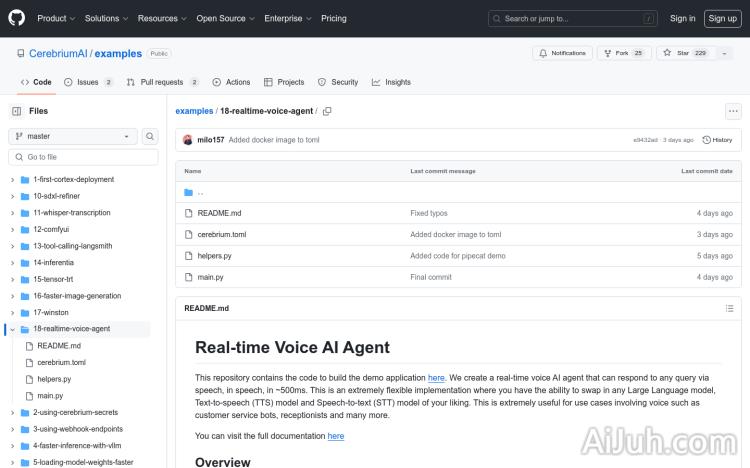Open the Resources menu
Image resolution: width=750 pixels, height=468 pixels.
click(x=162, y=18)
